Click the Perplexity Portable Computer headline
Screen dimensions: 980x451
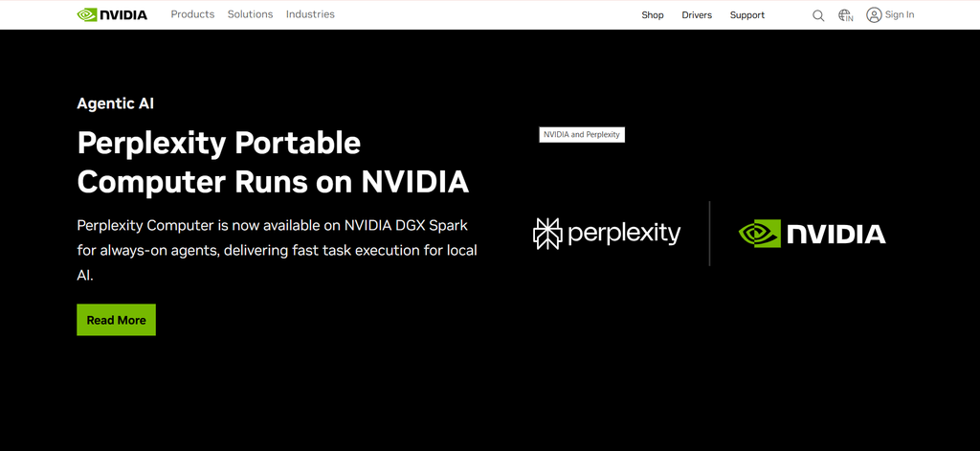(273, 163)
